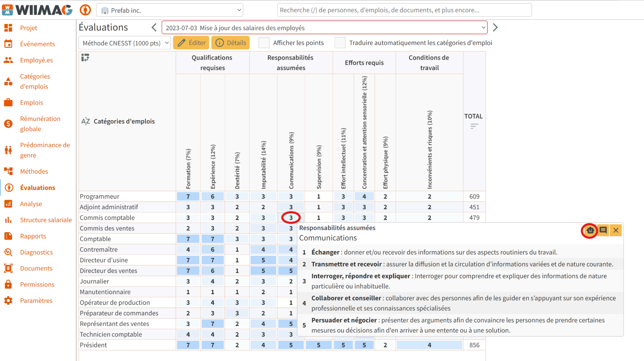Image resolution: width=644 pixels, height=361 pixels.
Task: Click the Diagnostics icon
Action: pos(8,252)
